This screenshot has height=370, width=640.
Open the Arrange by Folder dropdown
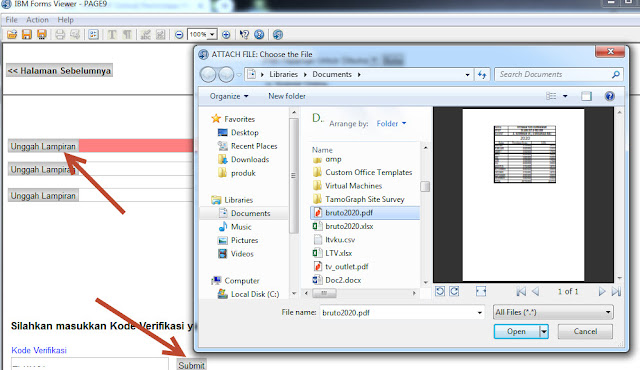pos(391,123)
